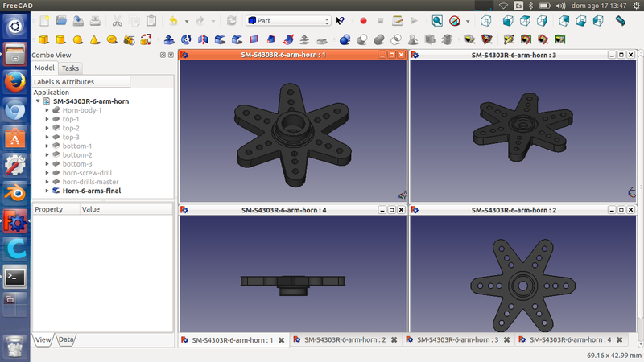This screenshot has height=362, width=644.
Task: Select the cone primitive tool
Action: 95,39
